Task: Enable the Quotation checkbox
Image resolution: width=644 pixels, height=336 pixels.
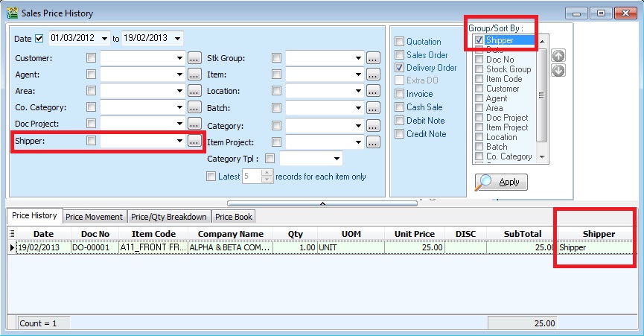Action: 400,42
